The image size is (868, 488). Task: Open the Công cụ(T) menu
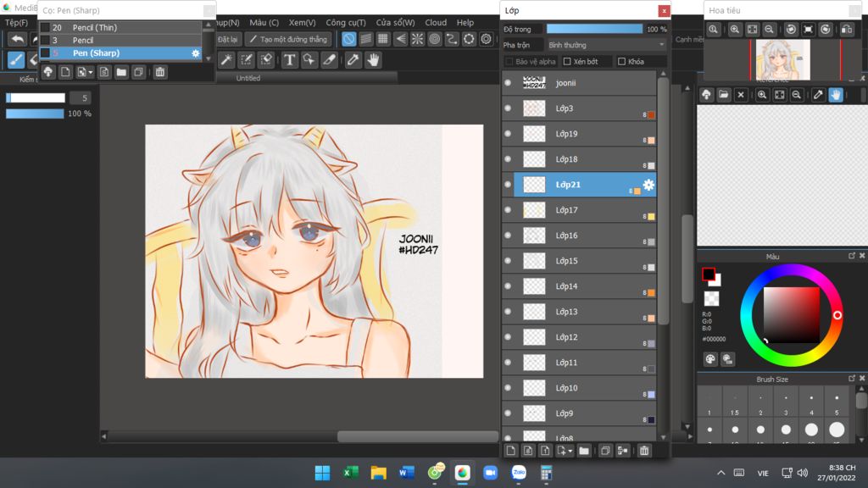click(346, 23)
